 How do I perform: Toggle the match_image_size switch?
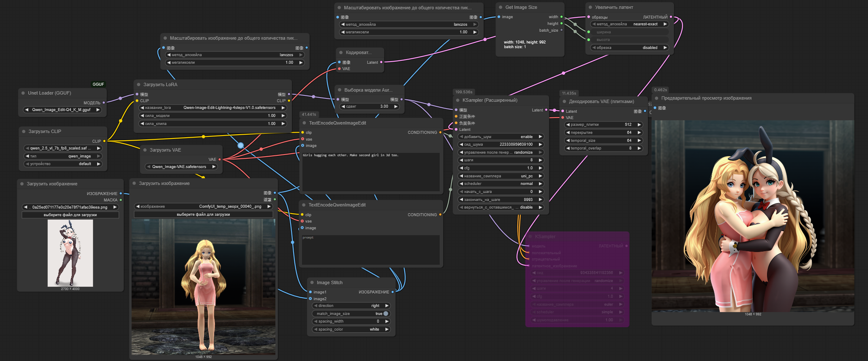click(x=385, y=314)
